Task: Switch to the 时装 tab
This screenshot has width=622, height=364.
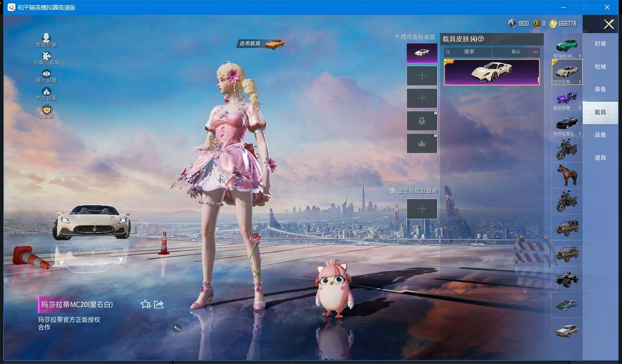Action: click(x=600, y=44)
